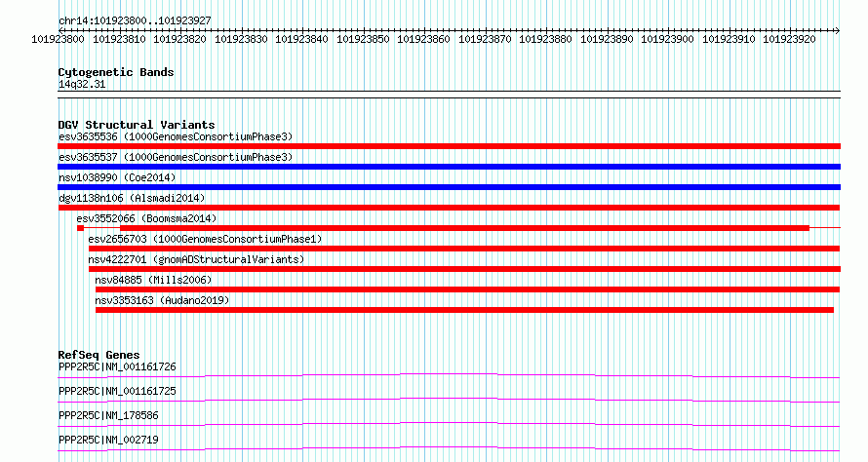Click the nsv84885 (Mills2006) label
The width and height of the screenshot is (868, 462).
(153, 280)
